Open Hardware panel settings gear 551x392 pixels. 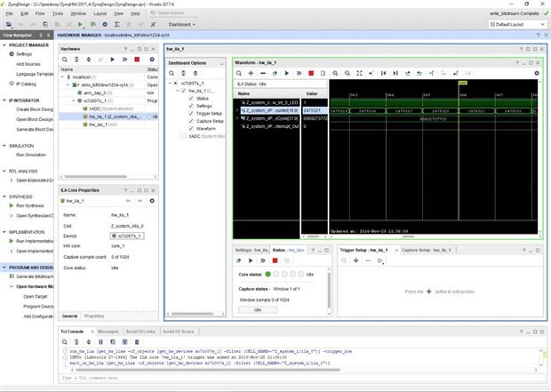pyautogui.click(x=151, y=58)
